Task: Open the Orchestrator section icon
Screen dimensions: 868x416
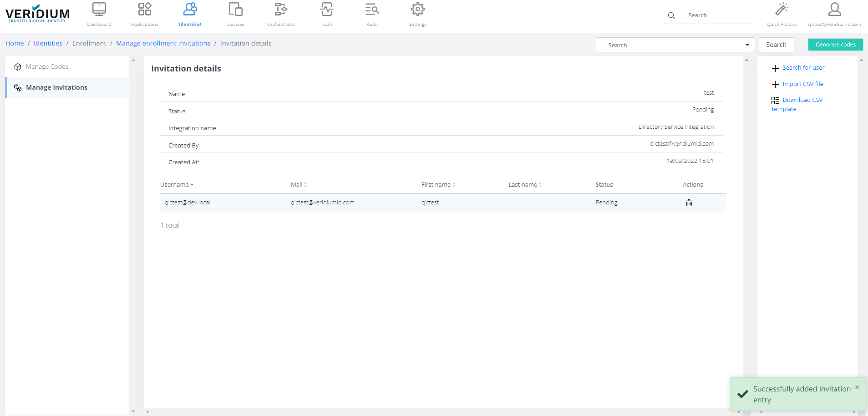Action: pos(281,10)
